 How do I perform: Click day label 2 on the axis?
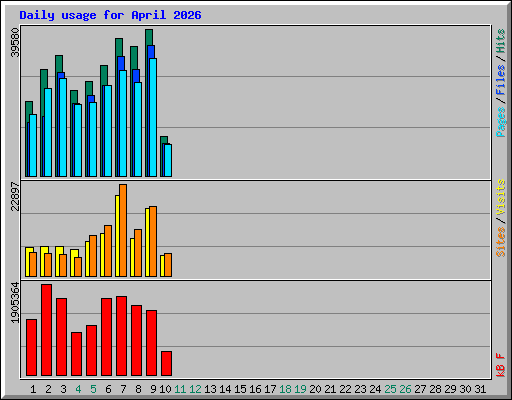pos(48,389)
